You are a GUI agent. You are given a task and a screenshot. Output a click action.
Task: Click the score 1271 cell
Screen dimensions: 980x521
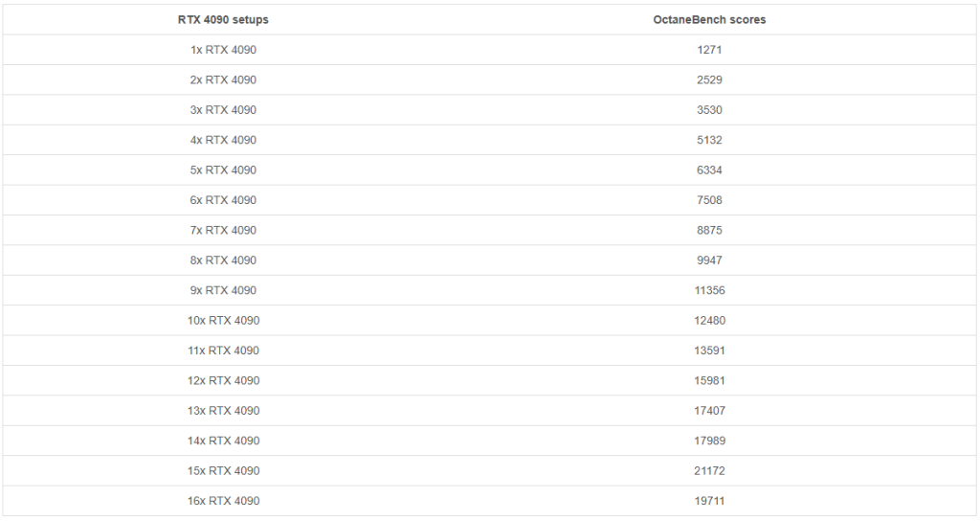(x=709, y=50)
